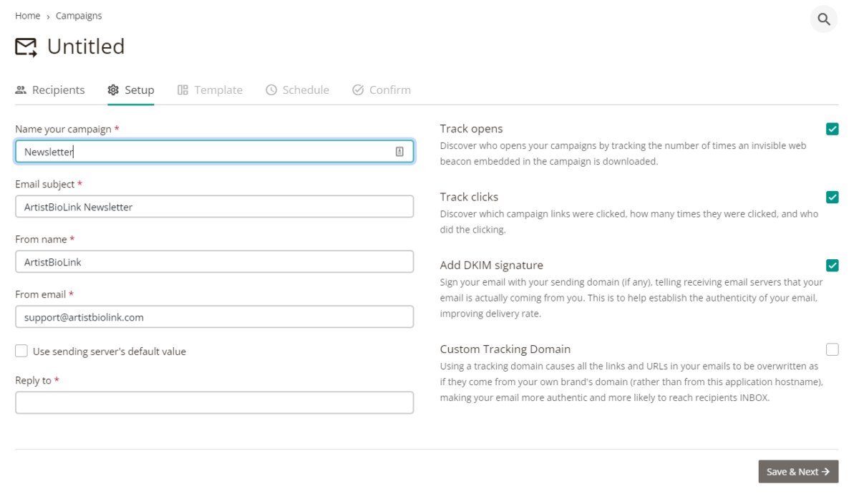Click the Untitled campaign title
The image size is (859, 504).
pyautogui.click(x=86, y=47)
